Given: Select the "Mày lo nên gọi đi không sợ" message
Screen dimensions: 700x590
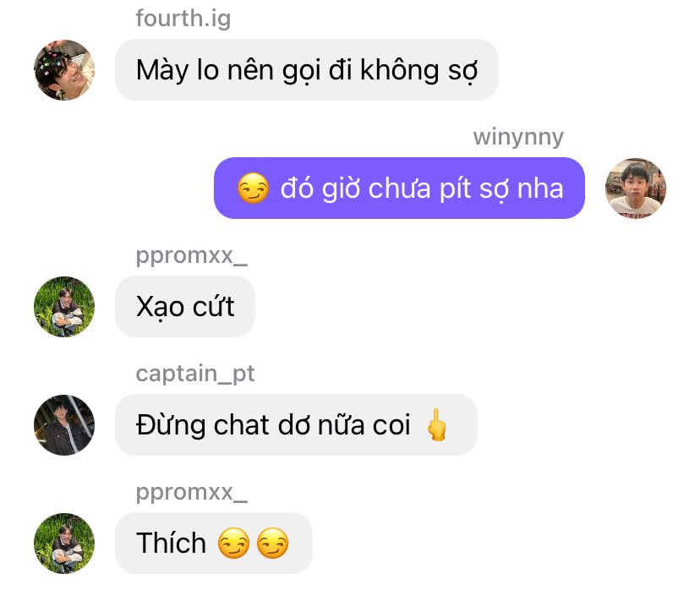Looking at the screenshot, I should point(307,69).
